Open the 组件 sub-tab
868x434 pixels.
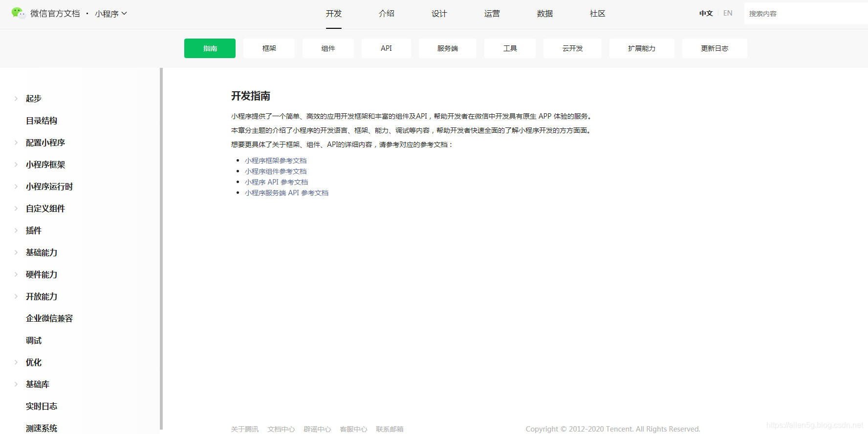point(328,48)
